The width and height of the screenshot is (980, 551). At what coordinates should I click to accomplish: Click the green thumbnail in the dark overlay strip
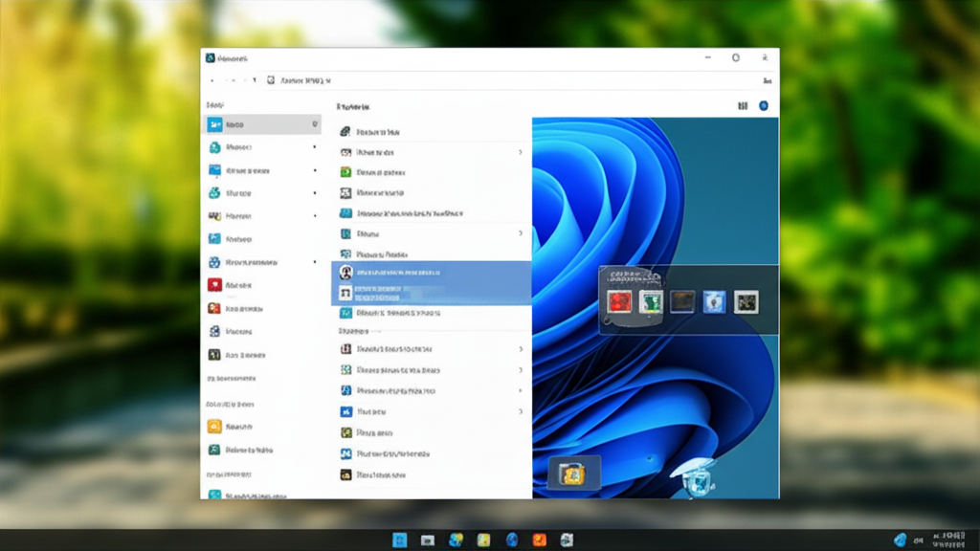tap(652, 303)
